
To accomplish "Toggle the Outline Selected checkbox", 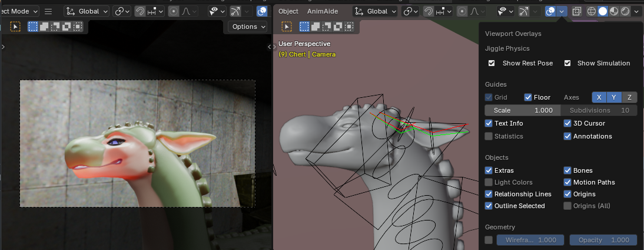I will 489,206.
